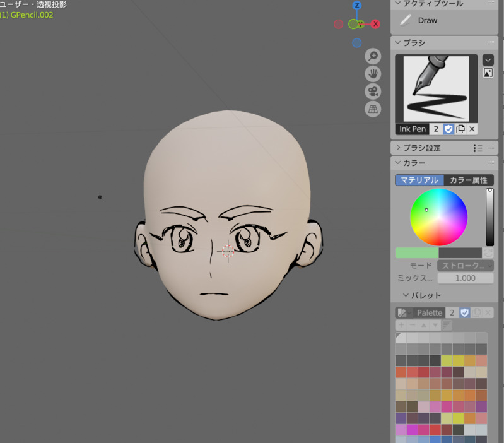Click the green primary color swatch
This screenshot has height=443, width=504.
(417, 253)
